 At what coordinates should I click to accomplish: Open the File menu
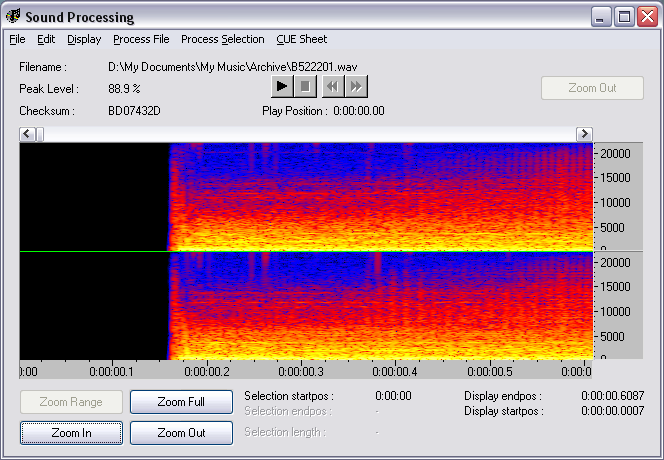[x=17, y=40]
